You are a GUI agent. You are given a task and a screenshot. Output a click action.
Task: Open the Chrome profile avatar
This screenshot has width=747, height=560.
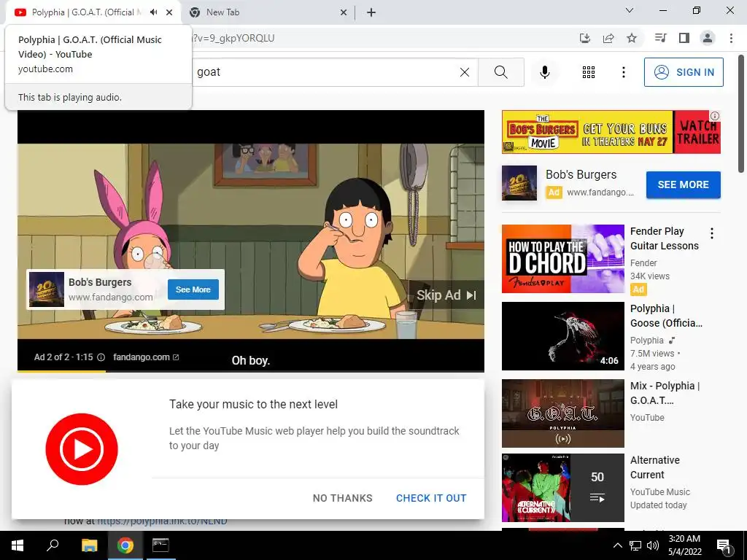pyautogui.click(x=708, y=38)
